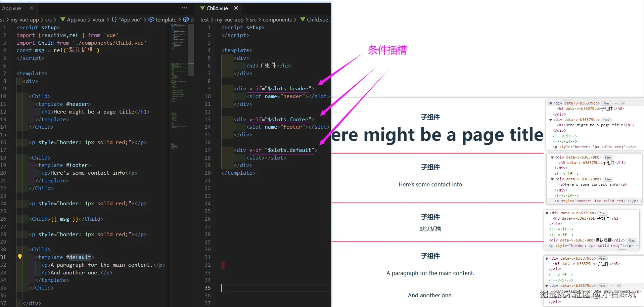This screenshot has height=307, width=644.
Task: Click the {{ msg }} Child line
Action: (66, 219)
